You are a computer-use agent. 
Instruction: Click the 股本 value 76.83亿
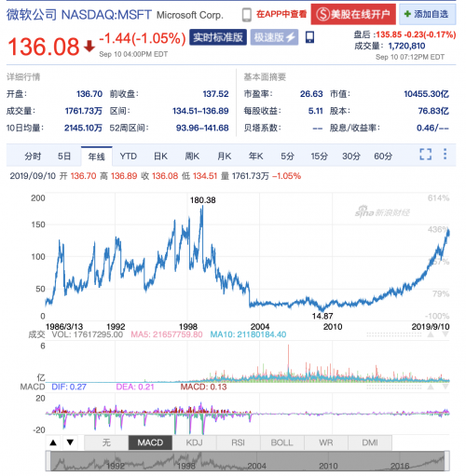(x=433, y=111)
